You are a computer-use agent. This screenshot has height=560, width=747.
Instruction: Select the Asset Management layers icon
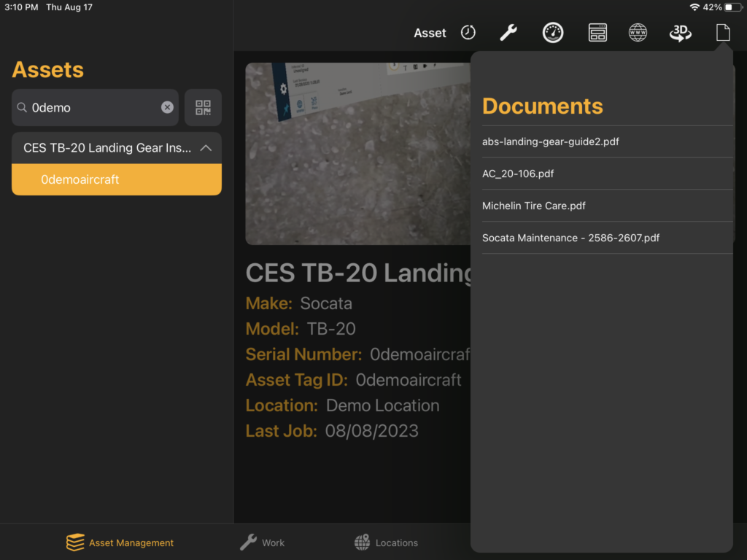[75, 542]
